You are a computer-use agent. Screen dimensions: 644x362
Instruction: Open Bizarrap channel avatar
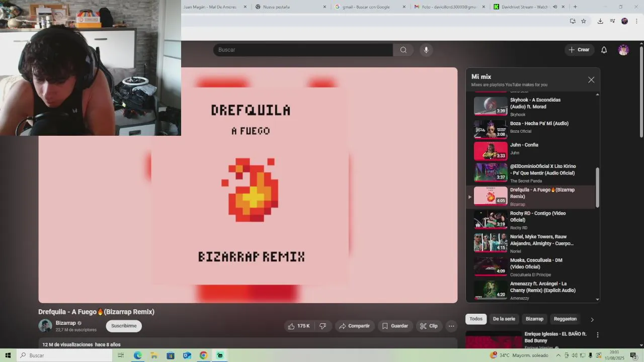point(45,326)
